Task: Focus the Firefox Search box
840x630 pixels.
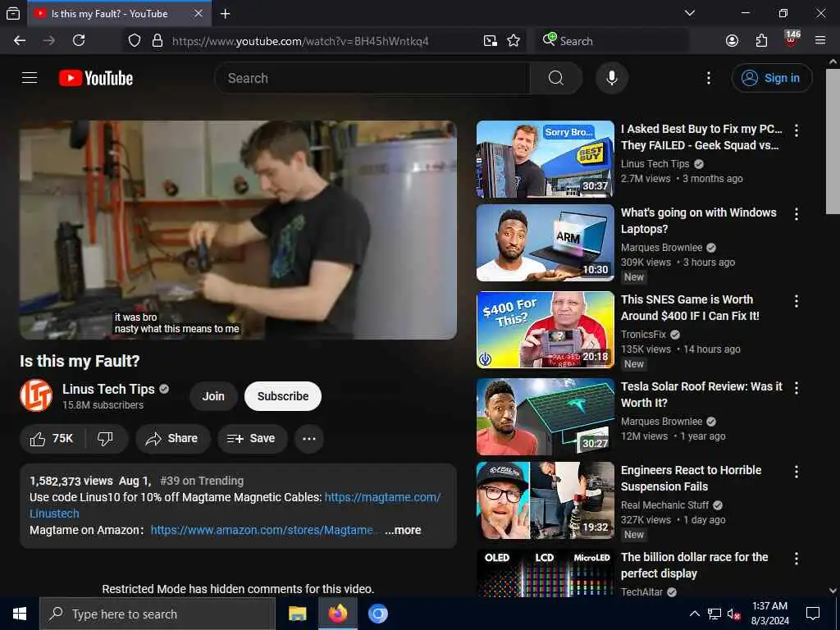Action: point(612,41)
